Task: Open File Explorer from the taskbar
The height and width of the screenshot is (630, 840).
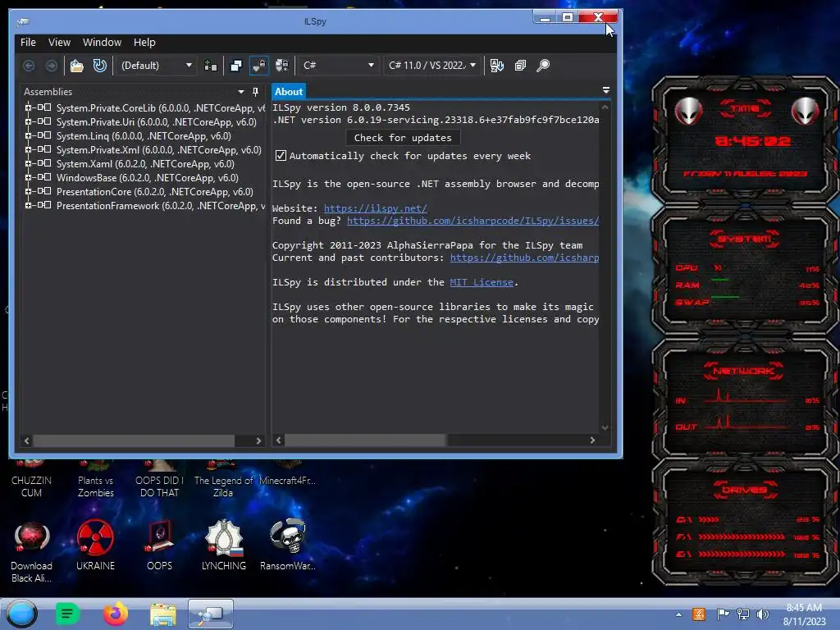Action: coord(163,614)
